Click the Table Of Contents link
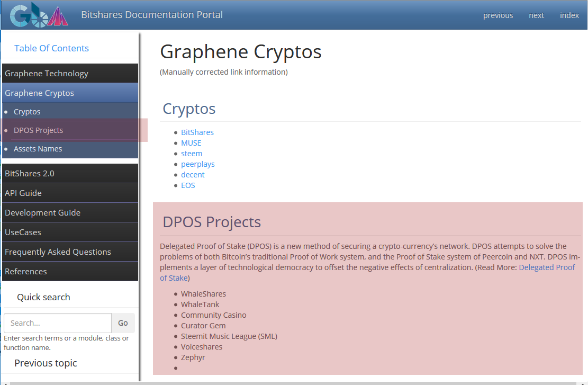This screenshot has height=385, width=588. point(51,48)
